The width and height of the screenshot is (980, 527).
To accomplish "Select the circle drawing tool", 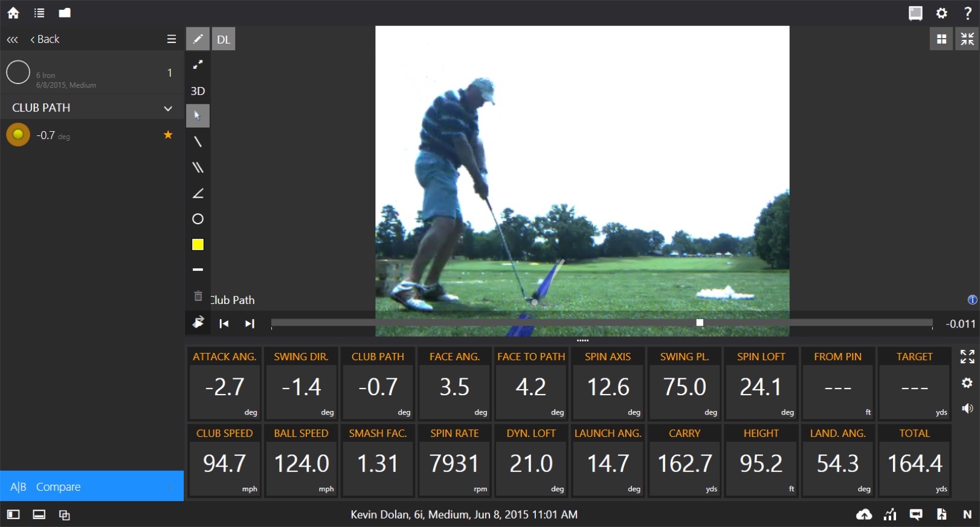I will [198, 219].
